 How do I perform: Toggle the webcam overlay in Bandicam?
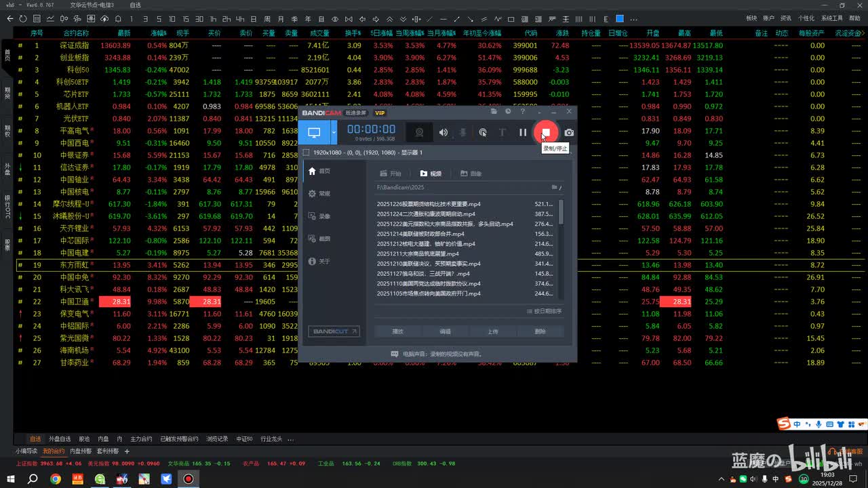point(420,133)
